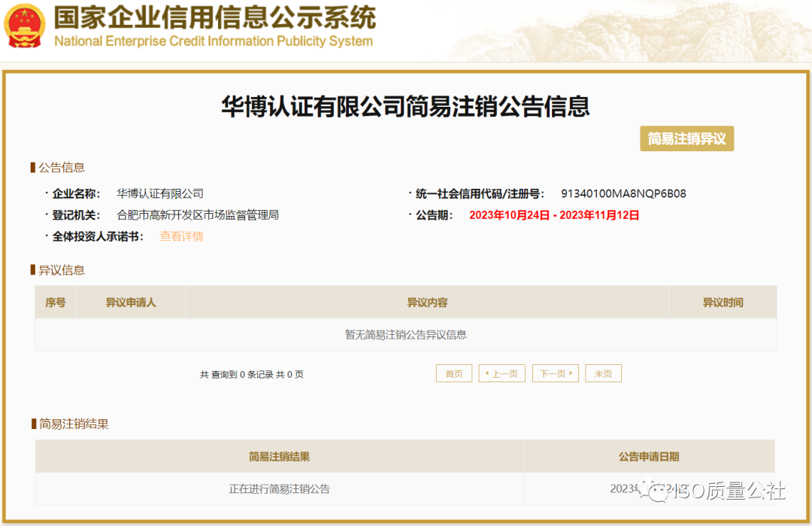Click the 简易注销结果 section heading
This screenshot has width=812, height=526.
tap(74, 424)
